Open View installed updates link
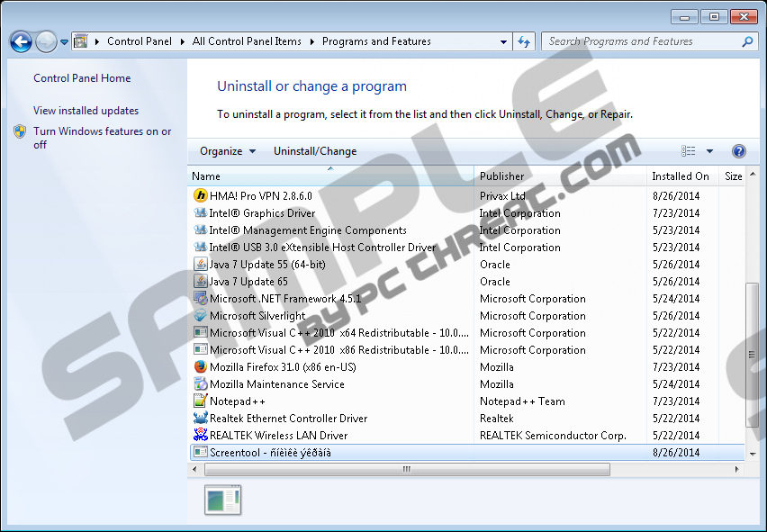This screenshot has width=767, height=532. click(x=86, y=111)
